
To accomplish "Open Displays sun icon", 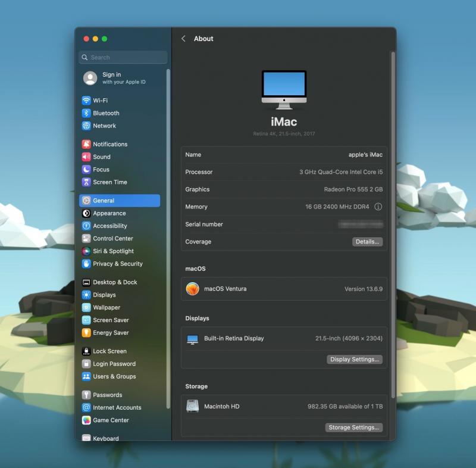I will point(86,295).
